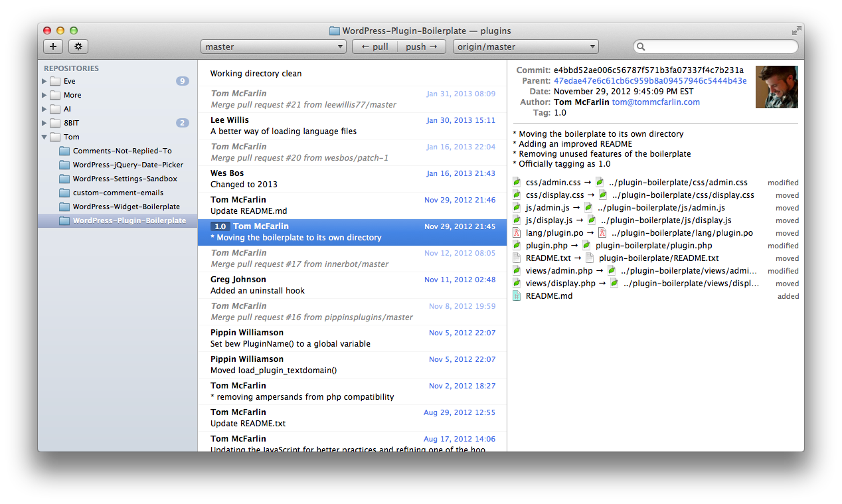Screen dimensions: 842x504
Task: Click the pull button
Action: pyautogui.click(x=374, y=46)
